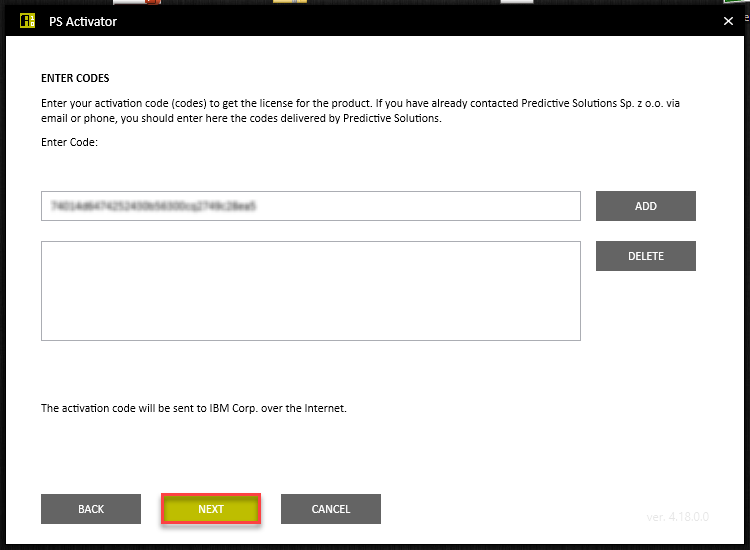
Task: Click the PS Activator logo icon
Action: [27, 21]
